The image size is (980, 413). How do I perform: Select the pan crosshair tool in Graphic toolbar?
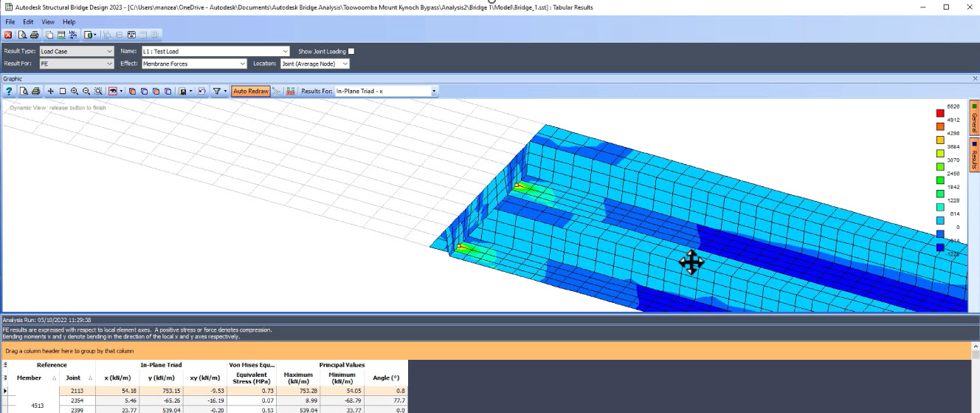tap(50, 91)
